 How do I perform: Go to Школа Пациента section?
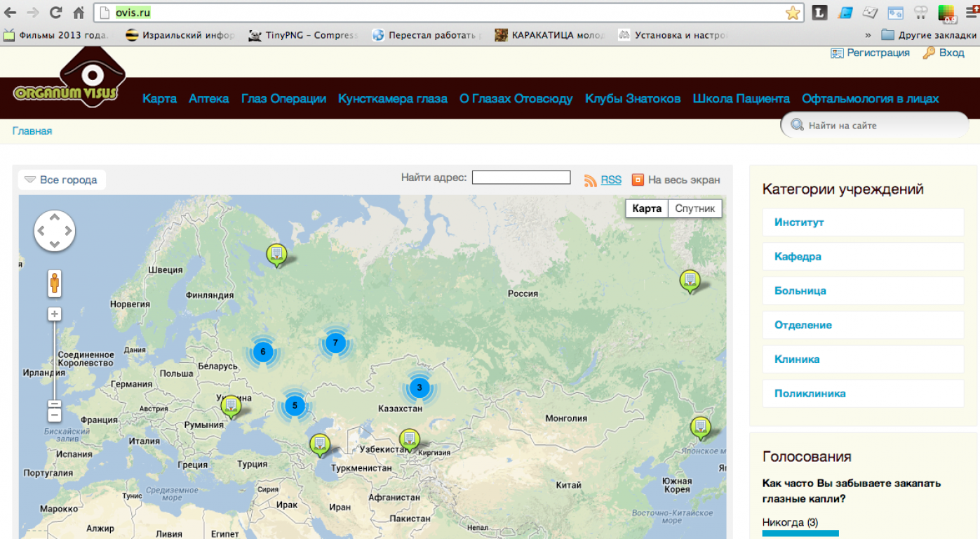click(x=741, y=99)
